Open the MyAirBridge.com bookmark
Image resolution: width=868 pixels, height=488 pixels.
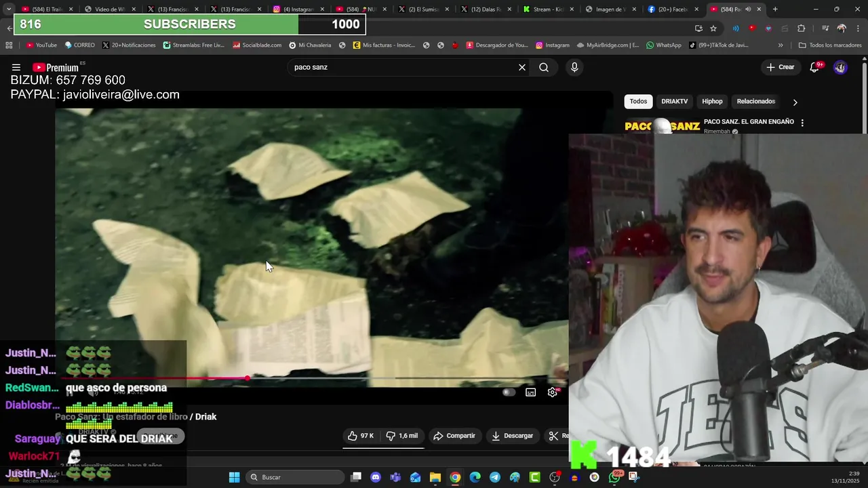click(x=608, y=45)
